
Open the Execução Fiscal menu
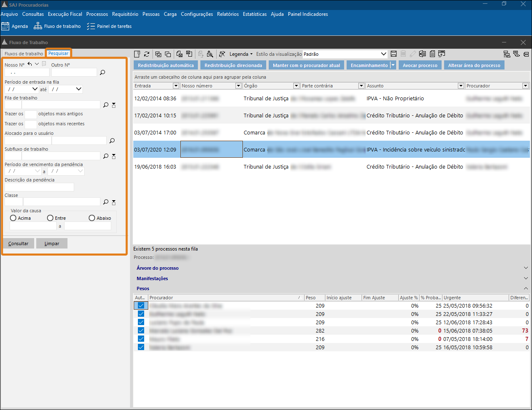65,14
